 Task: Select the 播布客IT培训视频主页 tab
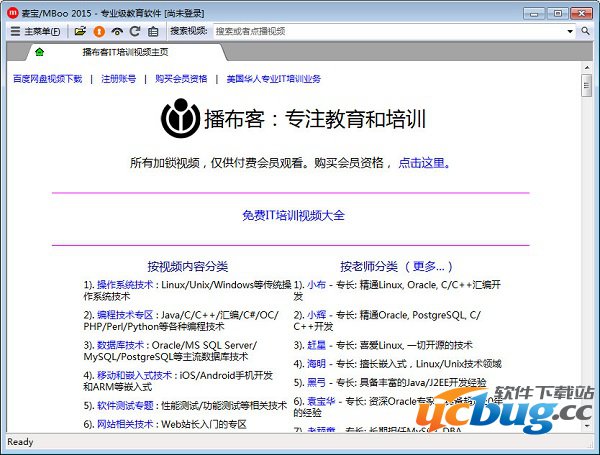126,52
